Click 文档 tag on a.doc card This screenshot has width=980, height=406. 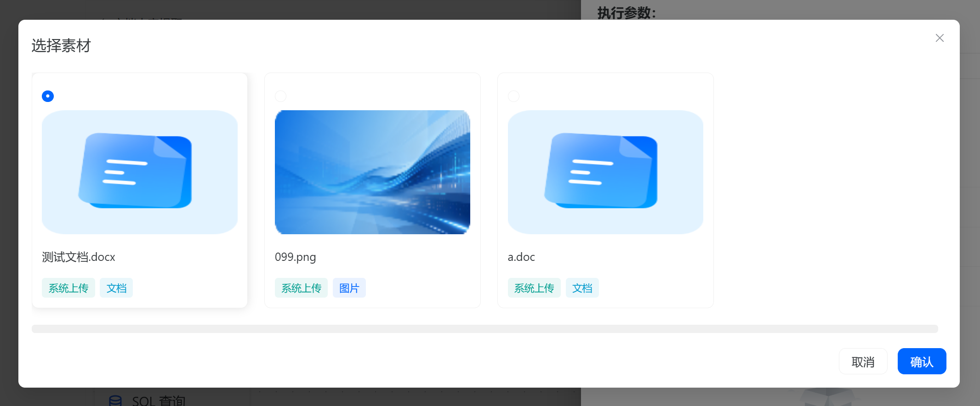[582, 288]
